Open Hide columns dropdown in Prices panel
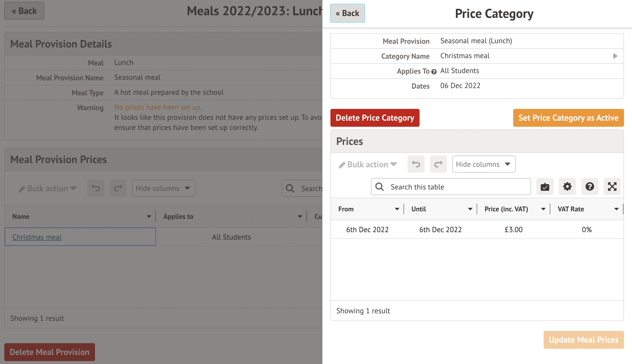The image size is (632, 364). tap(484, 164)
